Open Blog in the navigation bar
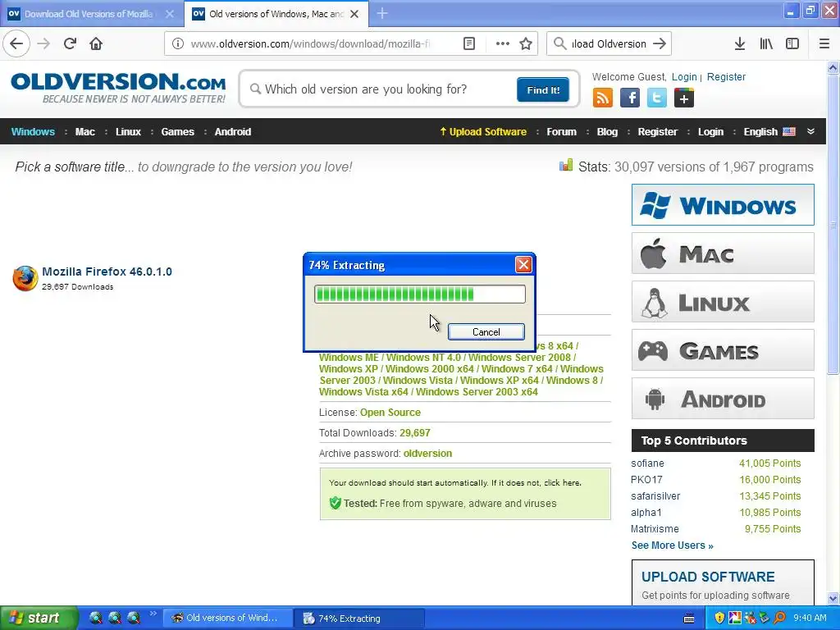Viewport: 840px width, 630px height. 608,132
